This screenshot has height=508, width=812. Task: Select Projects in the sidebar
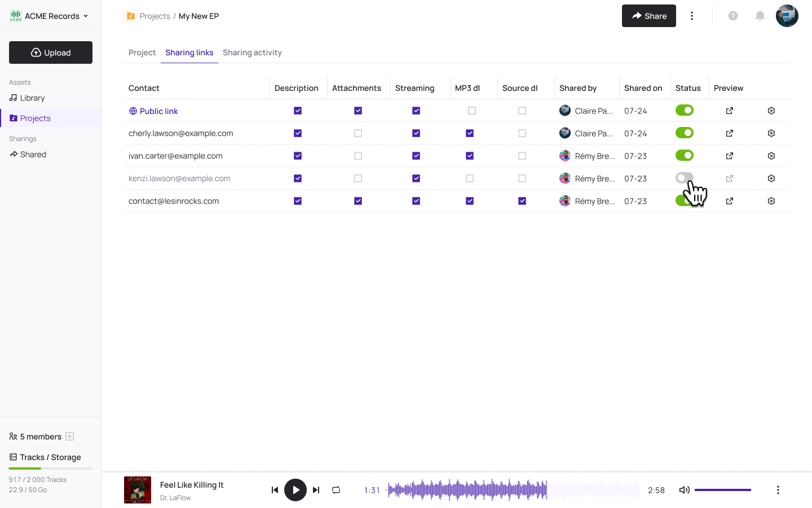[x=51, y=118]
